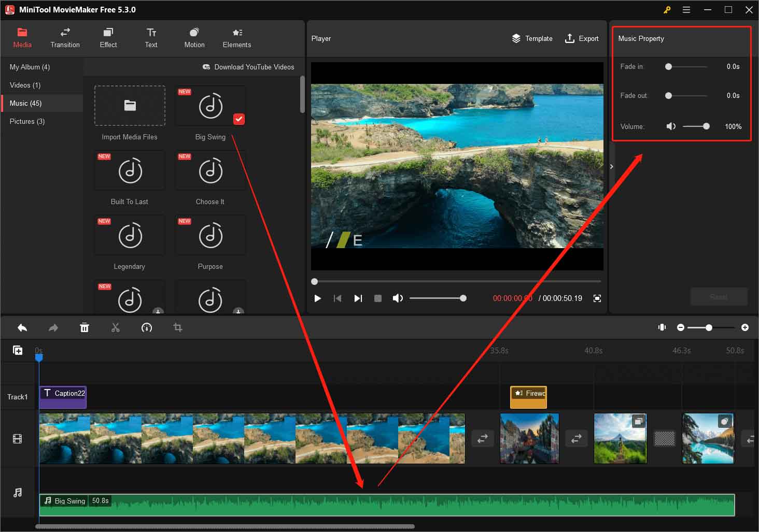Mute the music clip in Music Property

[x=671, y=126]
